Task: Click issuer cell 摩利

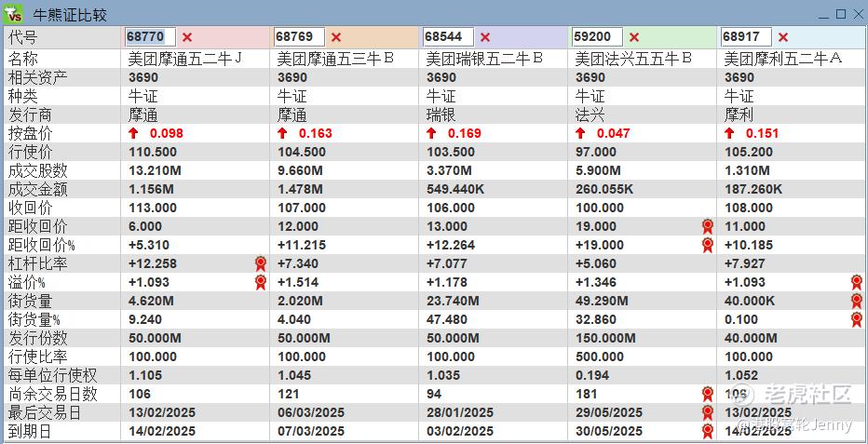Action: point(739,114)
